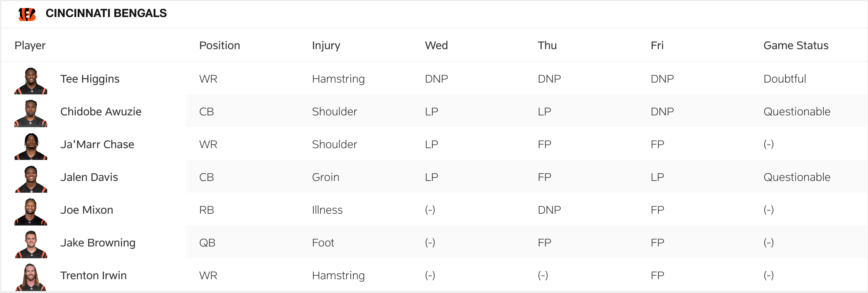Go to Chidobe Awuzie's player page
This screenshot has width=868, height=293.
[101, 111]
